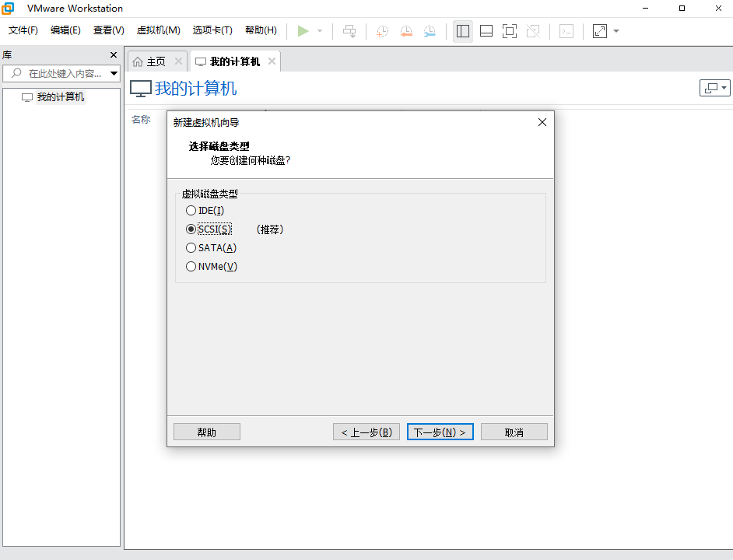
Task: Click the stretch guest display icon
Action: (x=600, y=31)
